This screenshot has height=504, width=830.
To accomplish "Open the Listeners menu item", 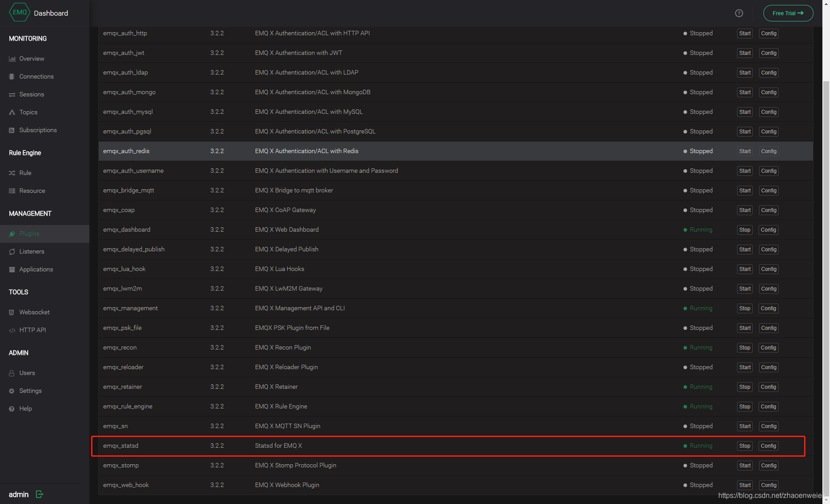I will tap(45, 252).
